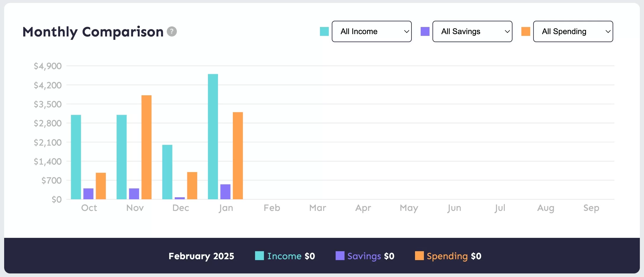Click the help question mark icon
Image resolution: width=644 pixels, height=277 pixels.
[172, 31]
